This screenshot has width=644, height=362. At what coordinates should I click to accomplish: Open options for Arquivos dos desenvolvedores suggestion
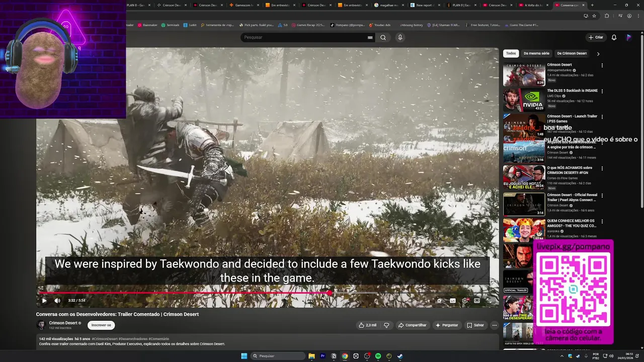(x=602, y=143)
